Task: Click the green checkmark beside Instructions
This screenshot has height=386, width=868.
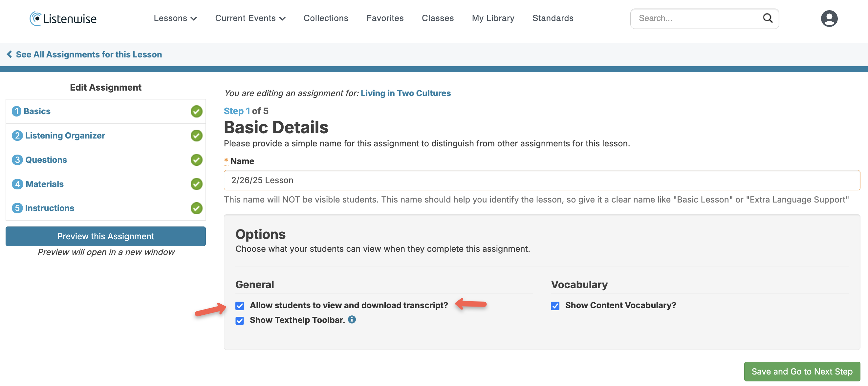Action: coord(196,208)
